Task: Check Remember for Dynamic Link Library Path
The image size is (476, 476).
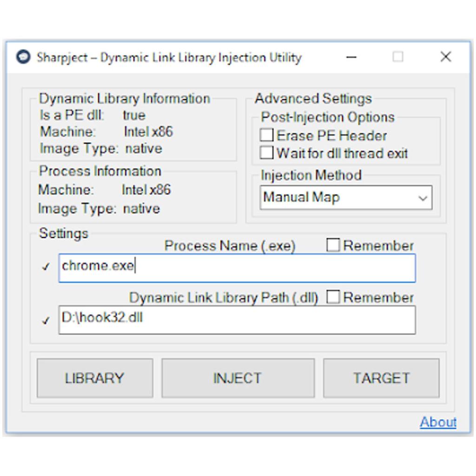Action: 333,297
